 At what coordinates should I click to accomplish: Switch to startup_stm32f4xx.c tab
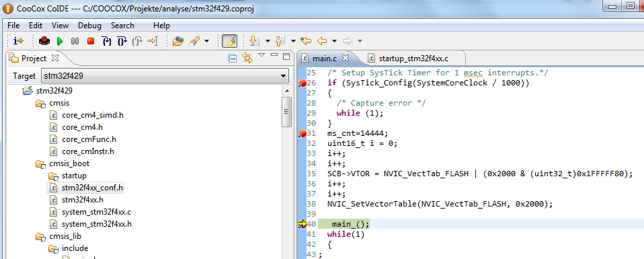click(413, 59)
